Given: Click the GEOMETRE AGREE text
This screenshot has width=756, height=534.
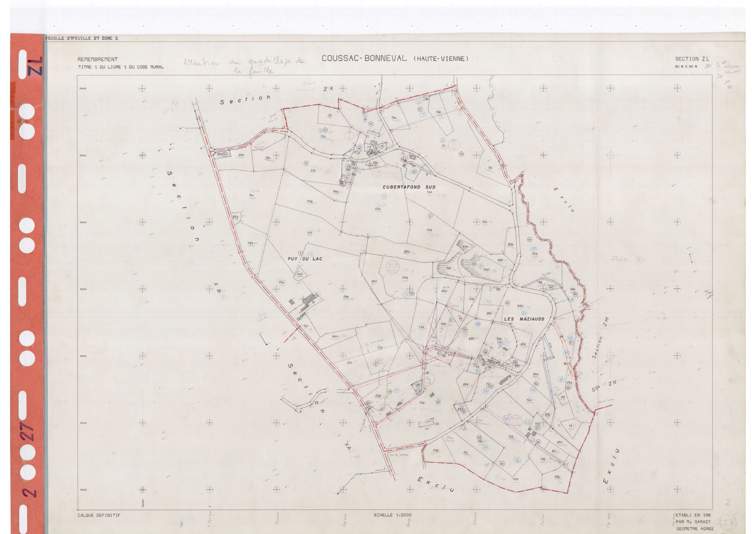Looking at the screenshot, I should point(695,528).
